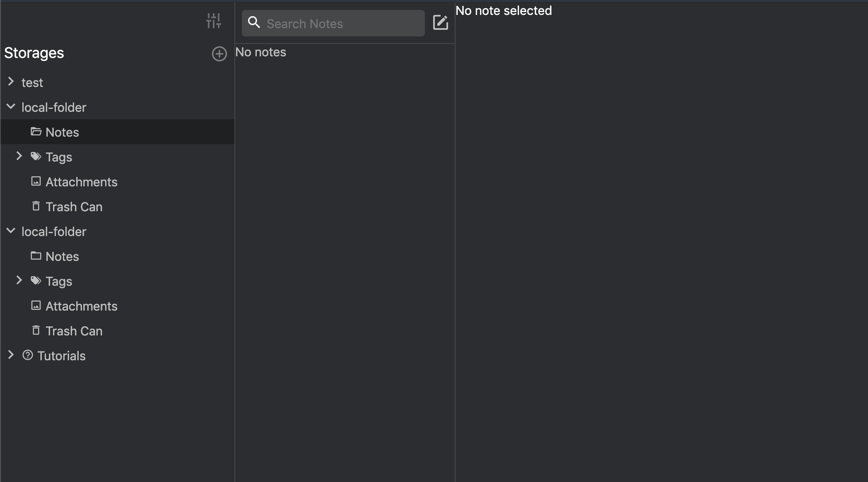Open the second local-folder's Trash Can

point(73,331)
